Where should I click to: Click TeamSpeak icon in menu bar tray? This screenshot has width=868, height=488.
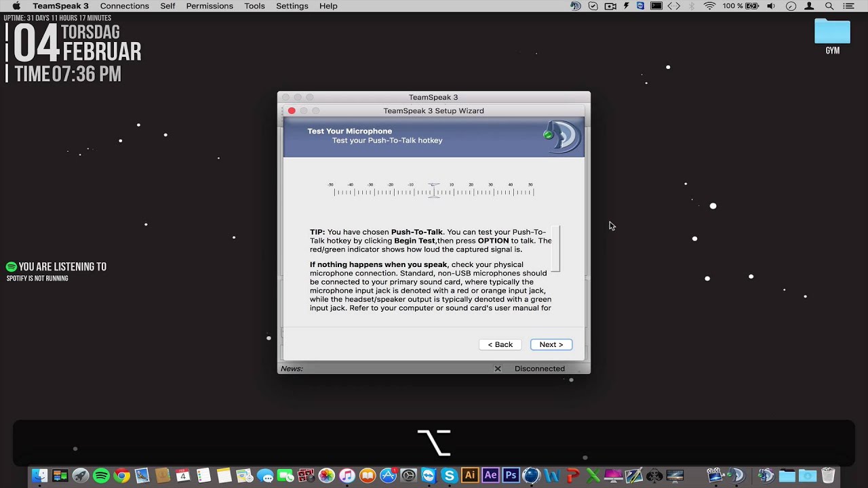click(576, 6)
